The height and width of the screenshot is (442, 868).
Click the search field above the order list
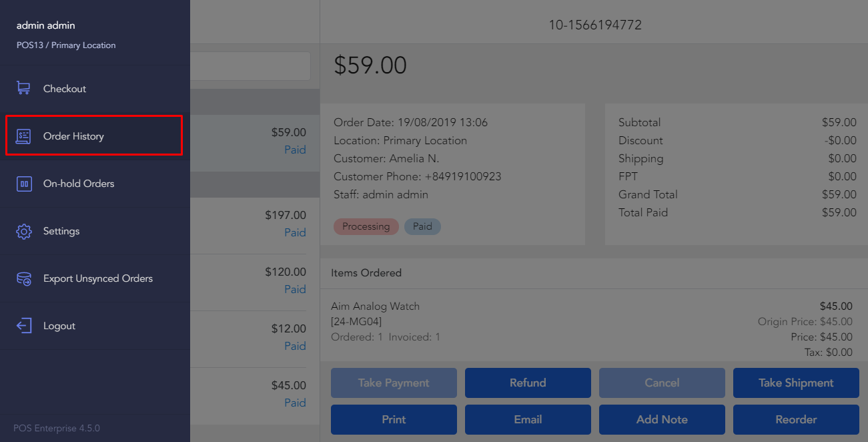click(254, 65)
